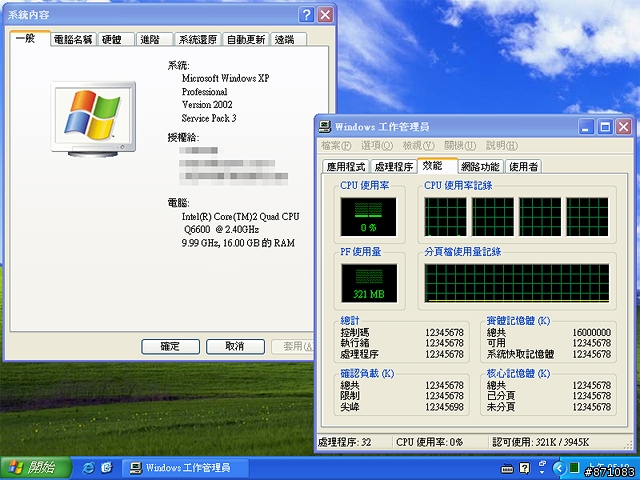The height and width of the screenshot is (480, 640).
Task: Switch to 網路功能 tab
Action: click(x=480, y=167)
